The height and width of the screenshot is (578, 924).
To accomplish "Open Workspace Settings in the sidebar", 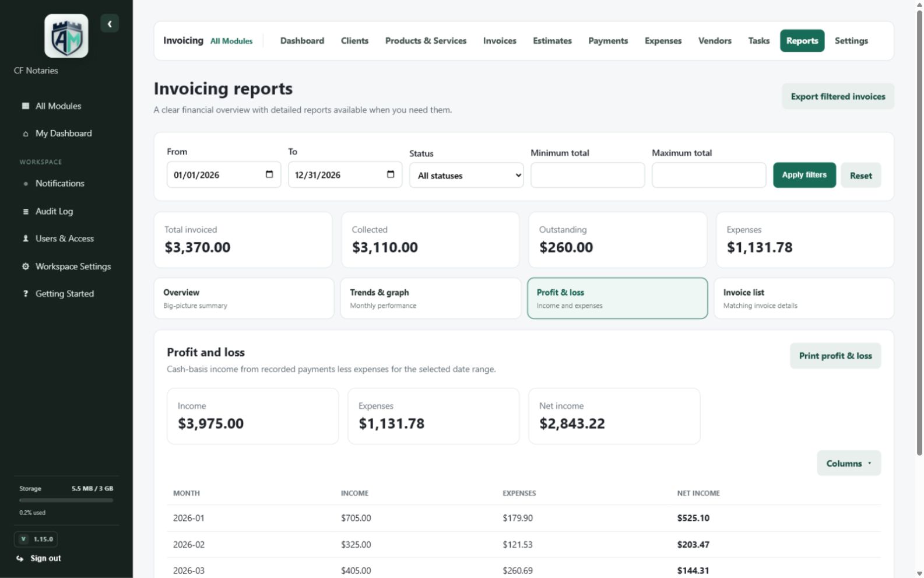I will (66, 267).
